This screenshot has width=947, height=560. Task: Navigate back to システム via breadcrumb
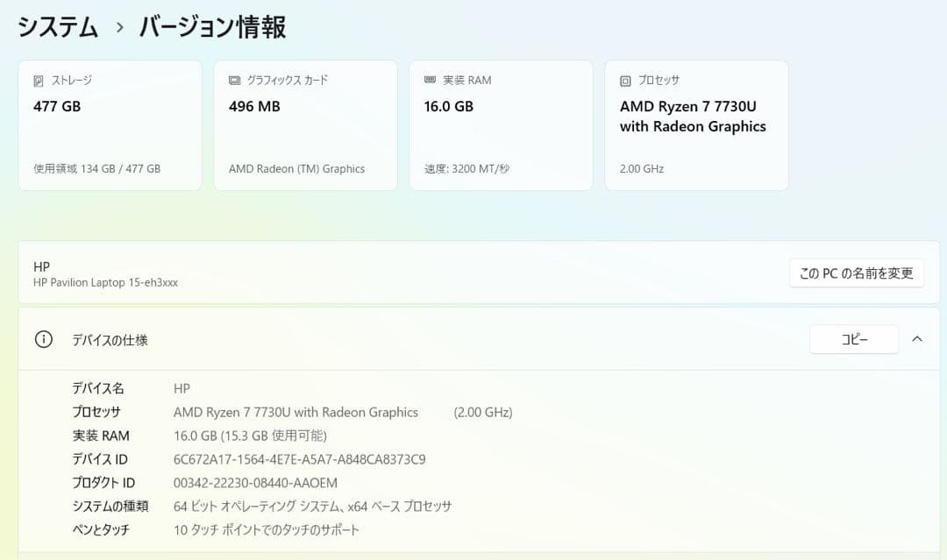(55, 27)
